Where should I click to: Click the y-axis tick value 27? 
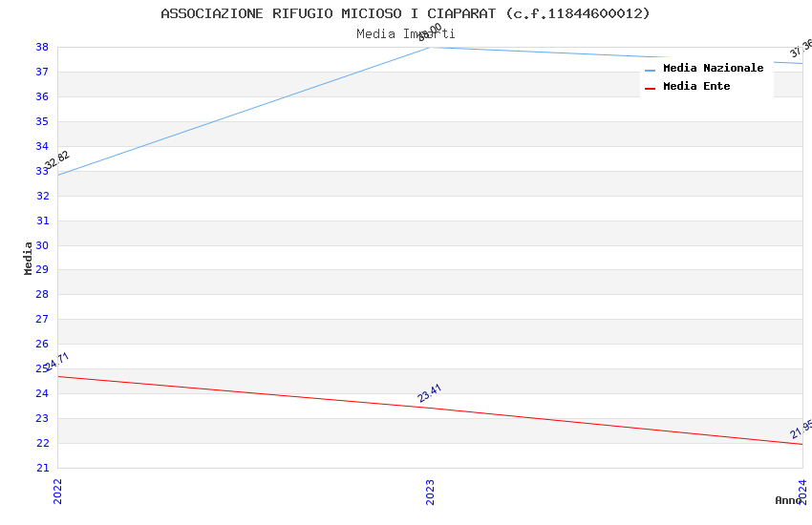click(42, 319)
